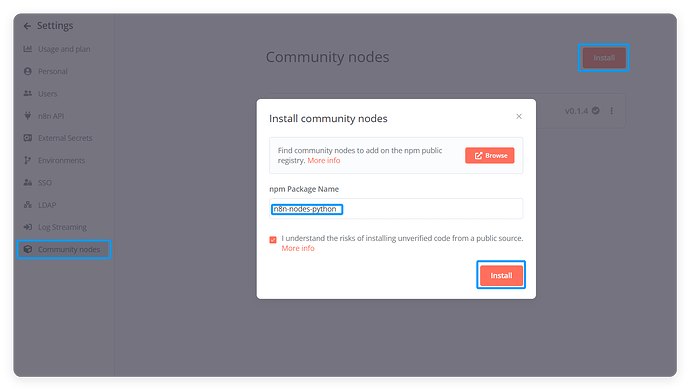This screenshot has width=690, height=389.
Task: Open Usage and plan settings
Action: point(64,49)
